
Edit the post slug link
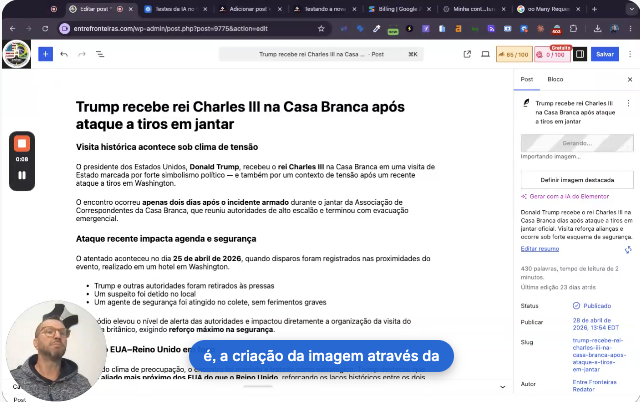[x=597, y=355]
